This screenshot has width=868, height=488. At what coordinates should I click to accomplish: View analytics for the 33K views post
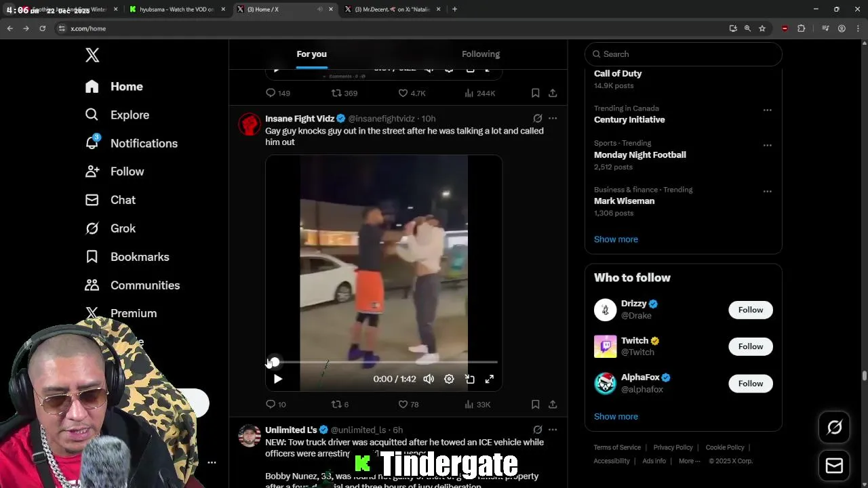[477, 405]
